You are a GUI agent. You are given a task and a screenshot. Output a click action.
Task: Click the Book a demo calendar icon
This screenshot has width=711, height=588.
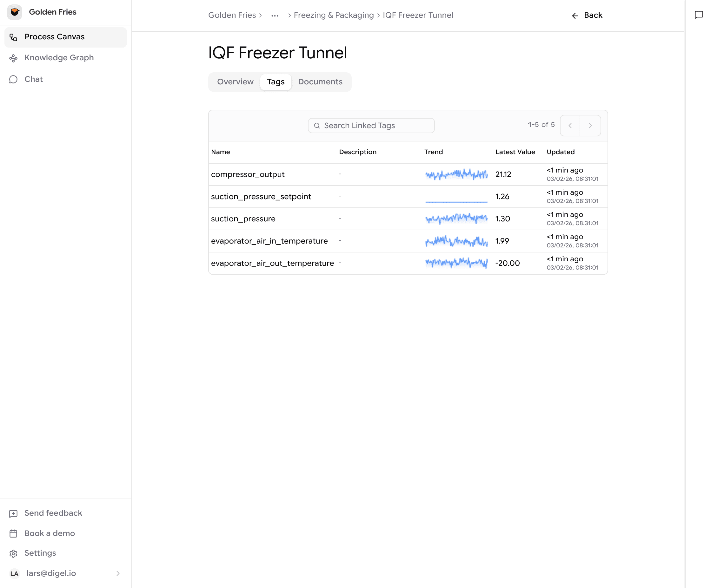(14, 533)
